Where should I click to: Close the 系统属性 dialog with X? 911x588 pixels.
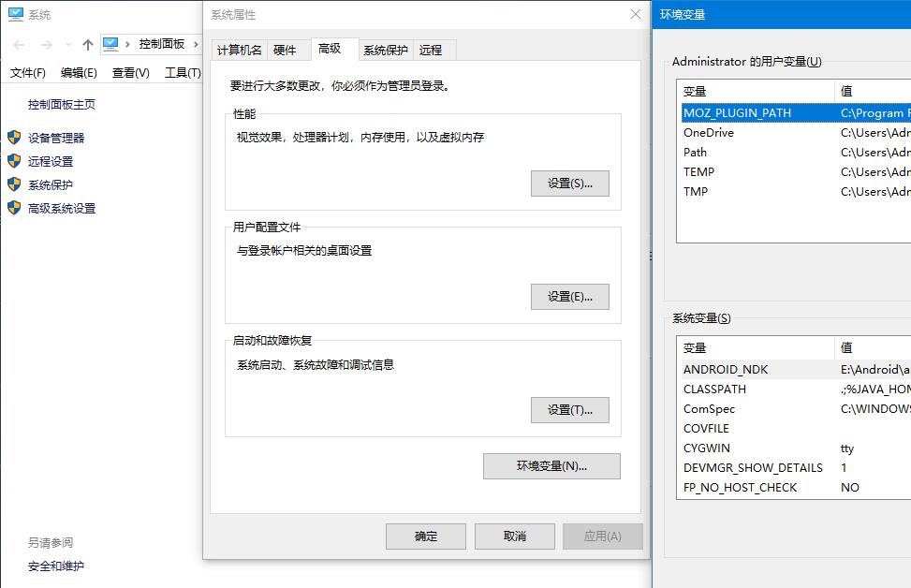(636, 14)
